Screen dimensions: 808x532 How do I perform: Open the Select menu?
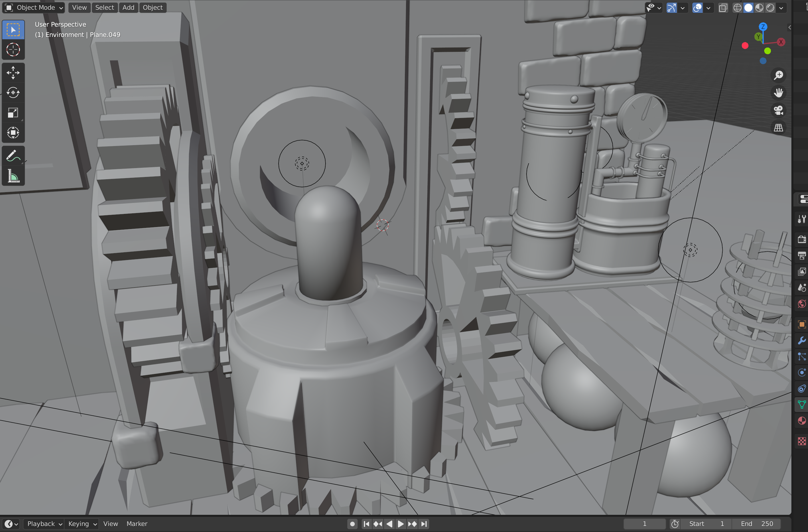[x=104, y=7]
